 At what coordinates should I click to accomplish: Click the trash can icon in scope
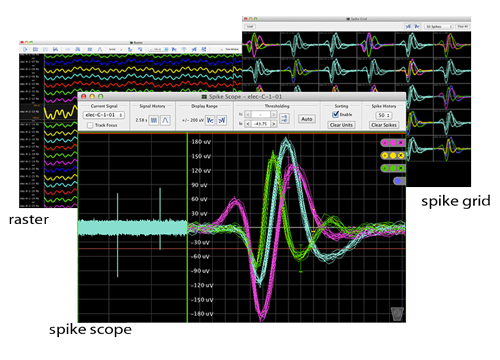(x=397, y=314)
